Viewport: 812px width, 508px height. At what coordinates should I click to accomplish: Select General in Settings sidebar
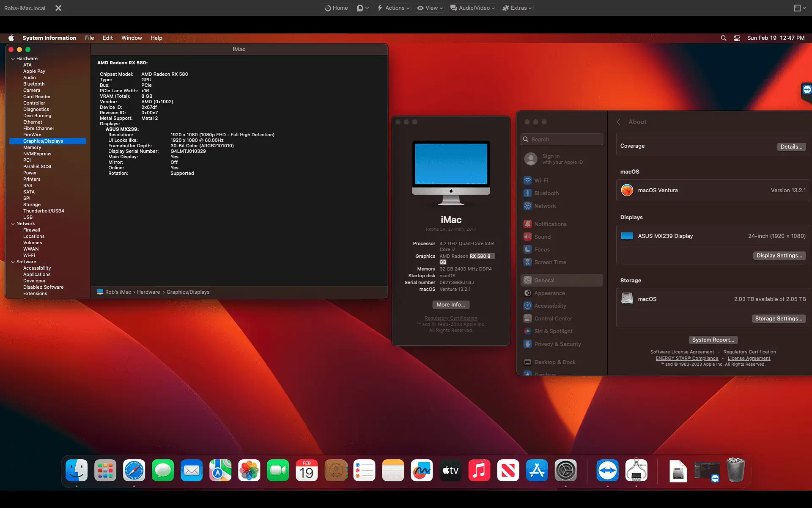click(x=562, y=280)
